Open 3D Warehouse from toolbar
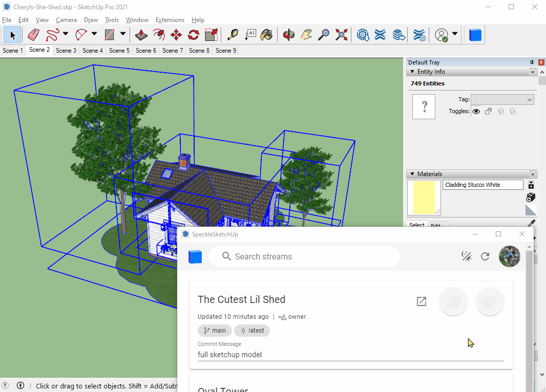 tap(363, 35)
